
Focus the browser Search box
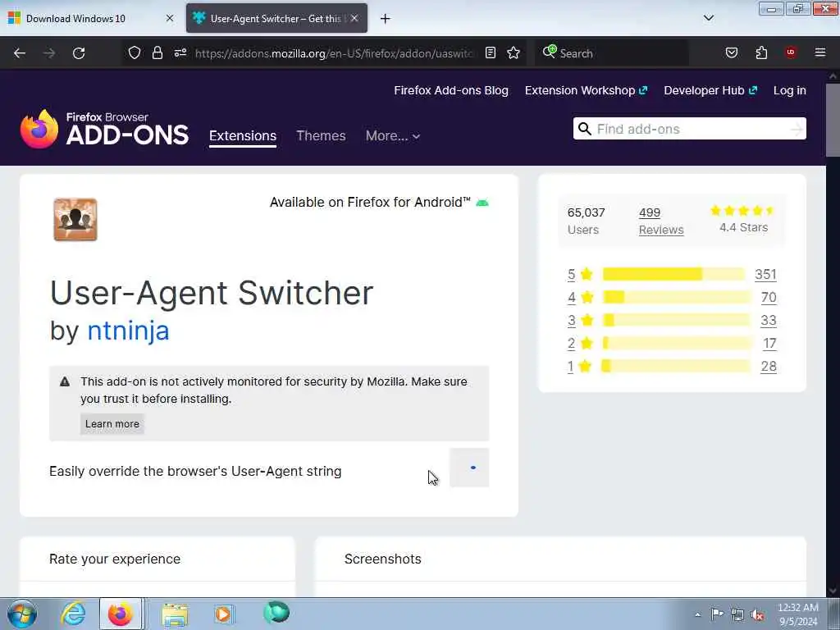pyautogui.click(x=612, y=53)
